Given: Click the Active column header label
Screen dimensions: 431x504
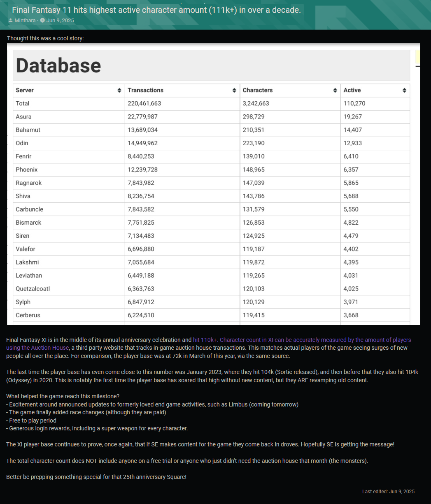Looking at the screenshot, I should 352,90.
